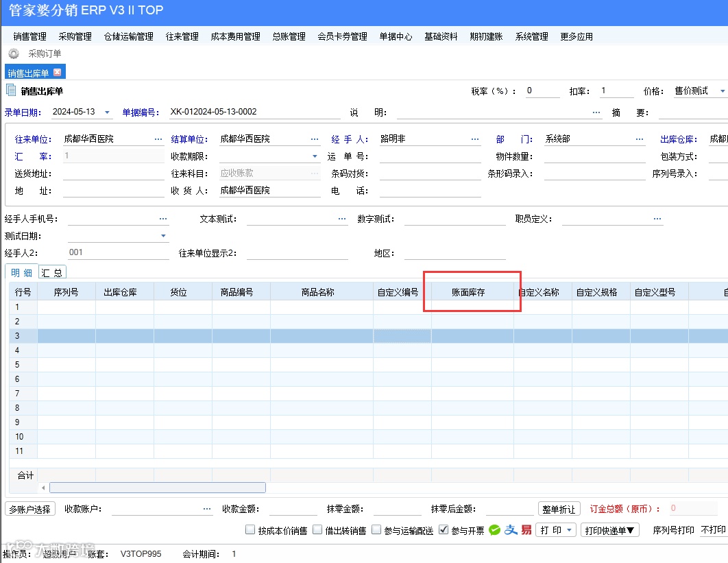Open 经手人 lookup ellipsis
Screen dimensions: 728x563
coord(475,139)
